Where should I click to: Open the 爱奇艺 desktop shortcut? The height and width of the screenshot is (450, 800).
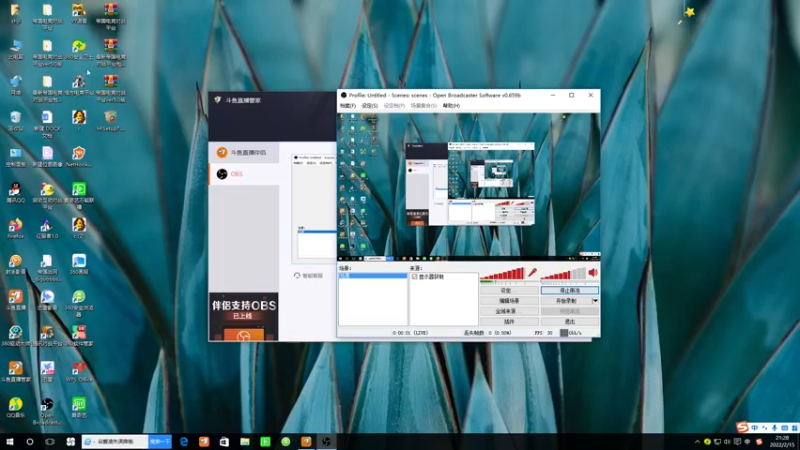pos(79,408)
